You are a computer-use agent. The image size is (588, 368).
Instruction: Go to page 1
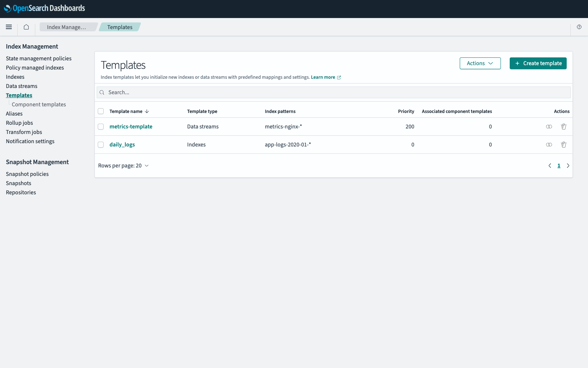(559, 166)
